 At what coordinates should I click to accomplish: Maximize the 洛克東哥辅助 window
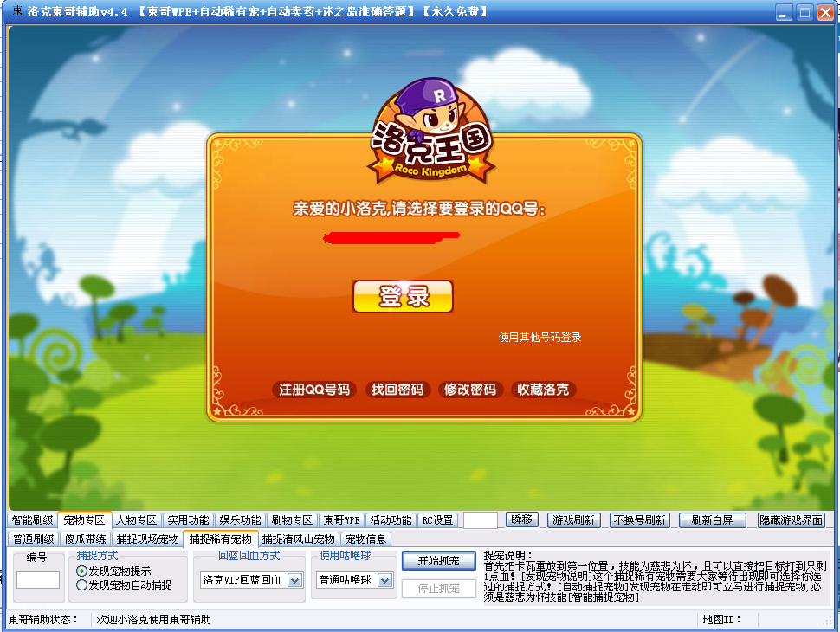click(804, 12)
